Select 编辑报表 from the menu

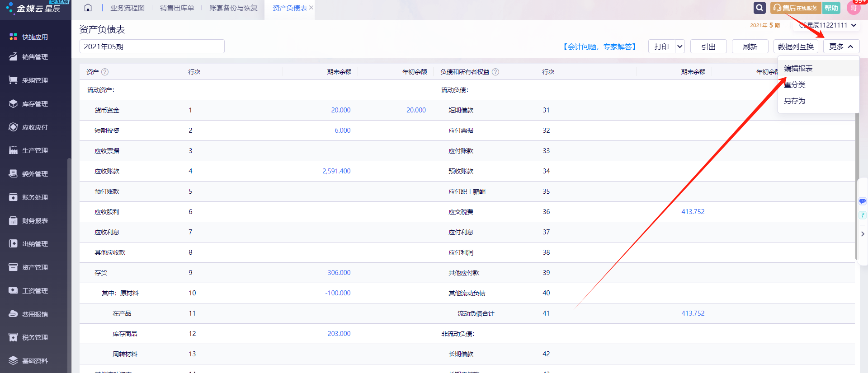click(798, 68)
